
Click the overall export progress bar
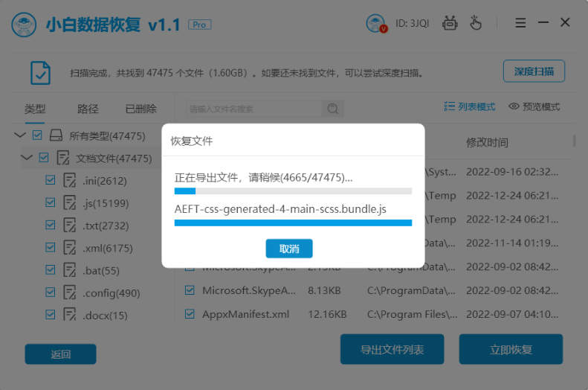(293, 191)
